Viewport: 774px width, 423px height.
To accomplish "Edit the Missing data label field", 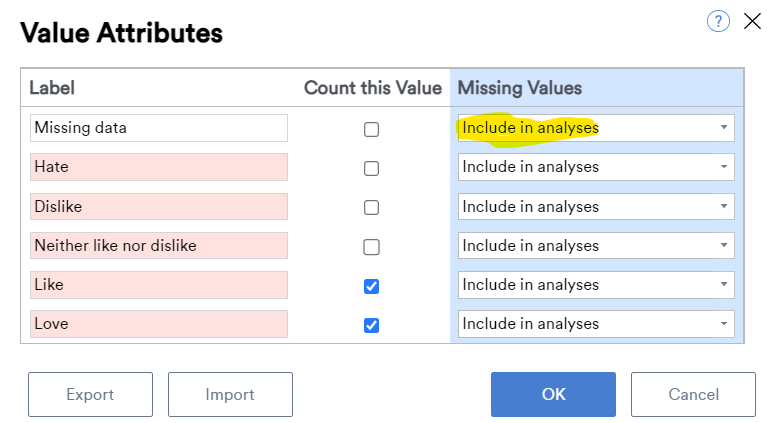I will pos(158,128).
